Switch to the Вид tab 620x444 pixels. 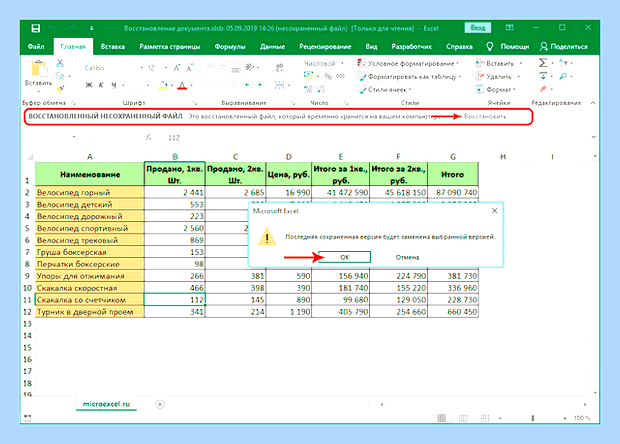pos(371,47)
